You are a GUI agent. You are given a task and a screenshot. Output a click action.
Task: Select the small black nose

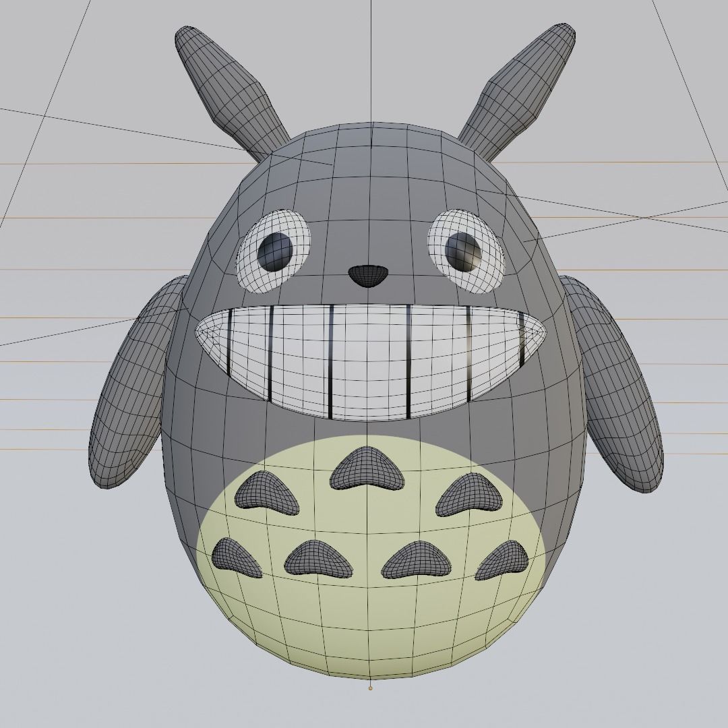pos(369,276)
